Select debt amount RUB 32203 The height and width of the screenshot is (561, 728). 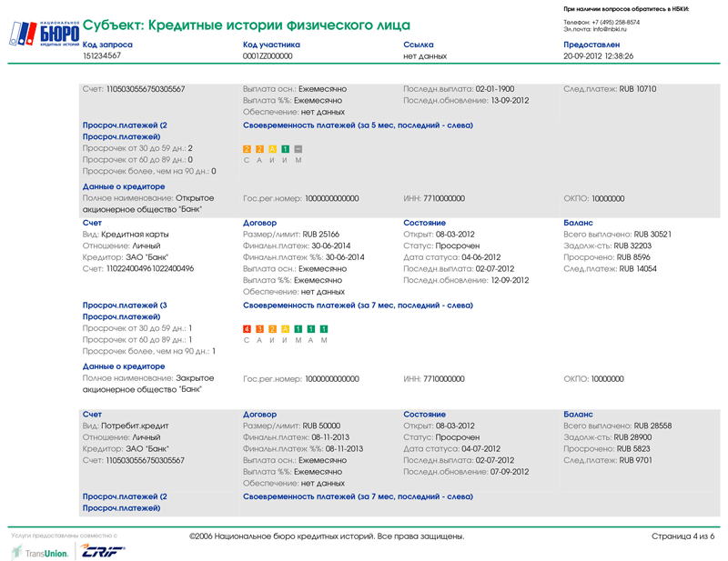(x=632, y=245)
